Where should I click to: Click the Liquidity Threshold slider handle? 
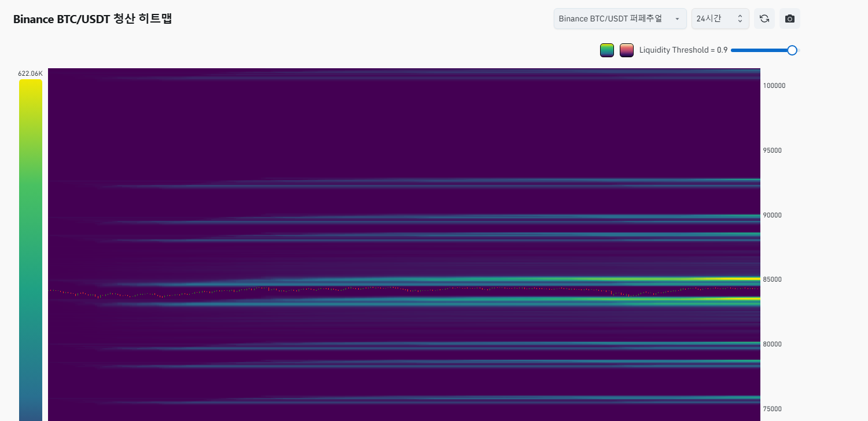click(792, 50)
